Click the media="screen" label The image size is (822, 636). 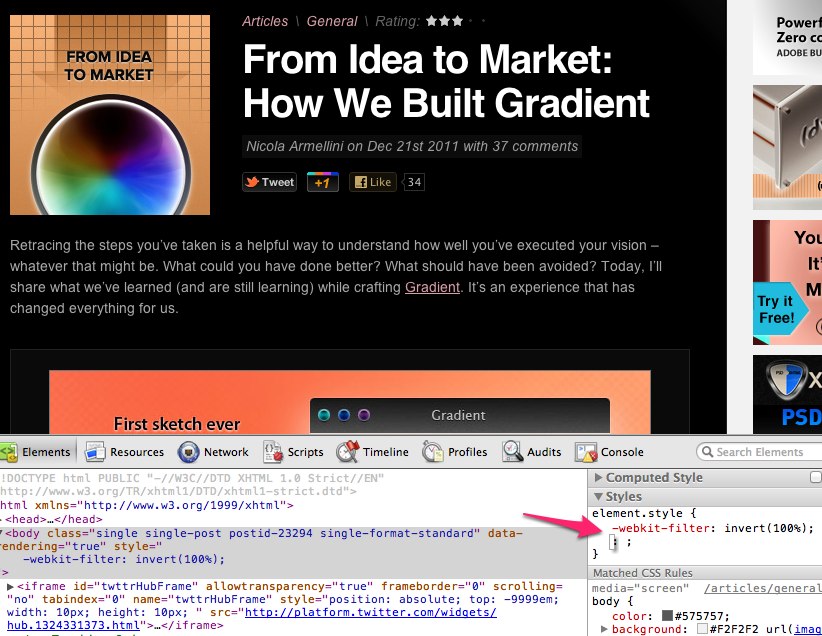(641, 588)
